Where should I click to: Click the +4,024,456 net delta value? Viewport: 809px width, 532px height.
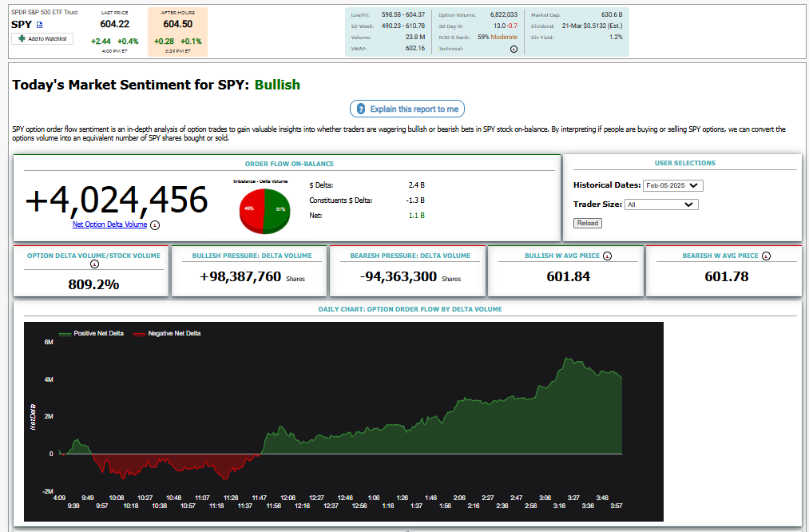click(117, 200)
